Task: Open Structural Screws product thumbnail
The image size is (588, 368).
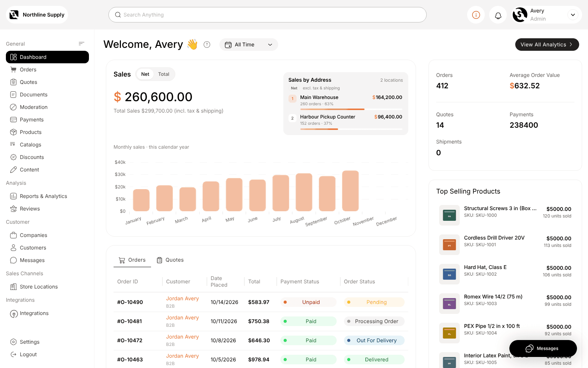Action: pyautogui.click(x=449, y=215)
